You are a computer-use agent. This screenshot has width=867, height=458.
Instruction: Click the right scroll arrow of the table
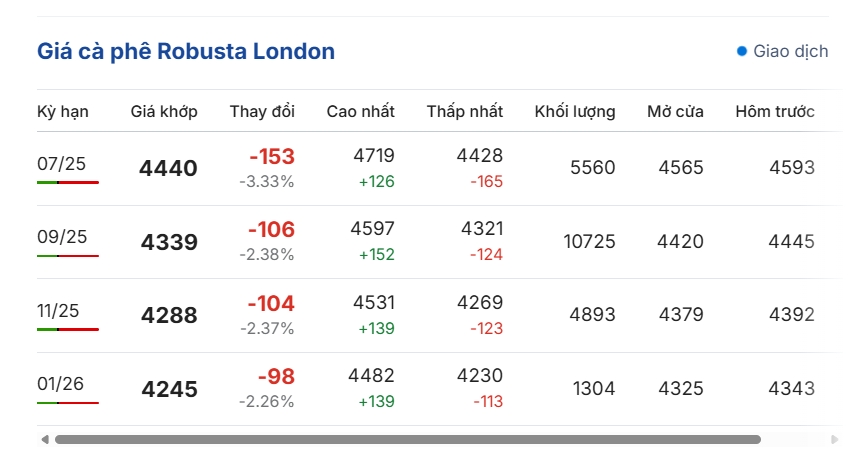[835, 440]
